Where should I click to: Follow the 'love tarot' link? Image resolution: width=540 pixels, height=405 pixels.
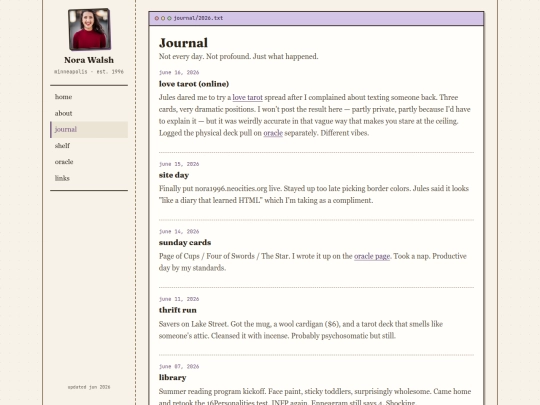[247, 97]
